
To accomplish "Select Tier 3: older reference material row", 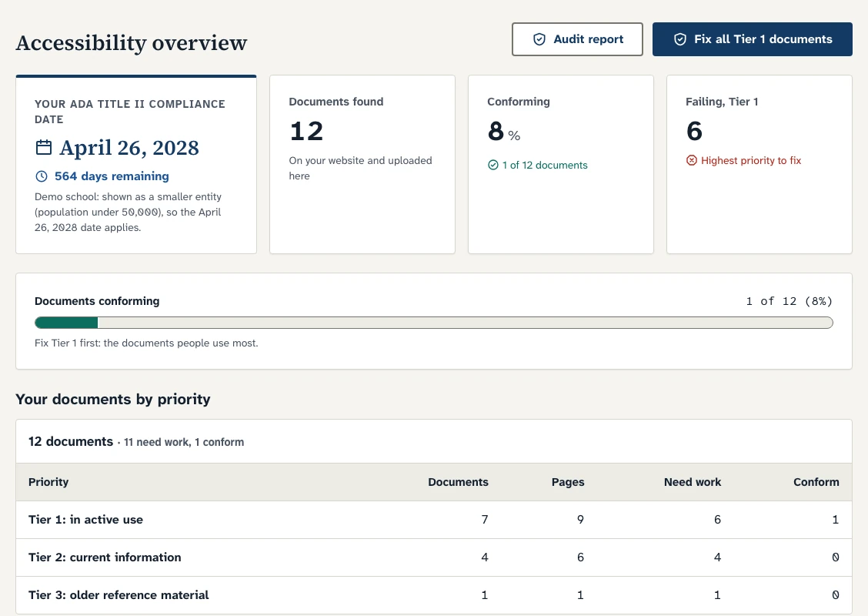I will 434,595.
